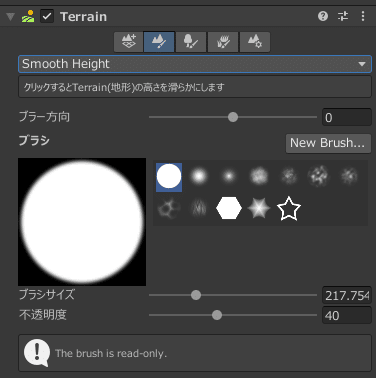
Task: Click the クリックするとTerrain description text
Action: tap(124, 87)
